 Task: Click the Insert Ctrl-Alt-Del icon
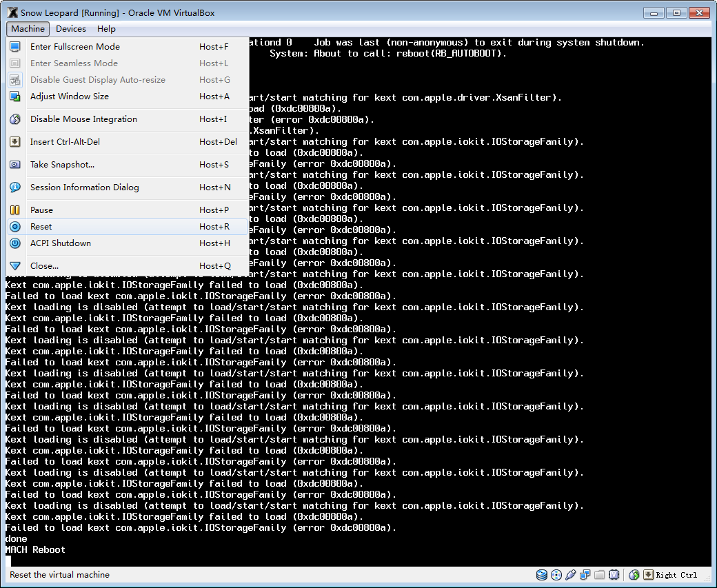point(15,142)
